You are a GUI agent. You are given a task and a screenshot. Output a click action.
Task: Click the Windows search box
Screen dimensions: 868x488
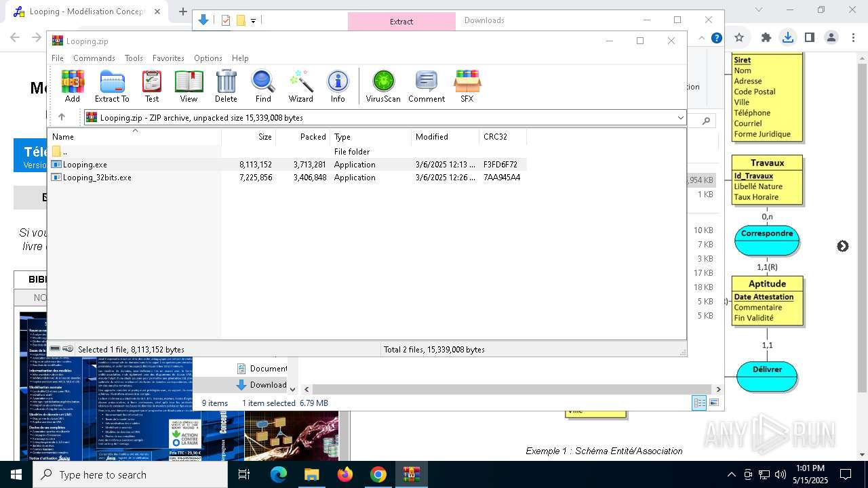tap(130, 474)
